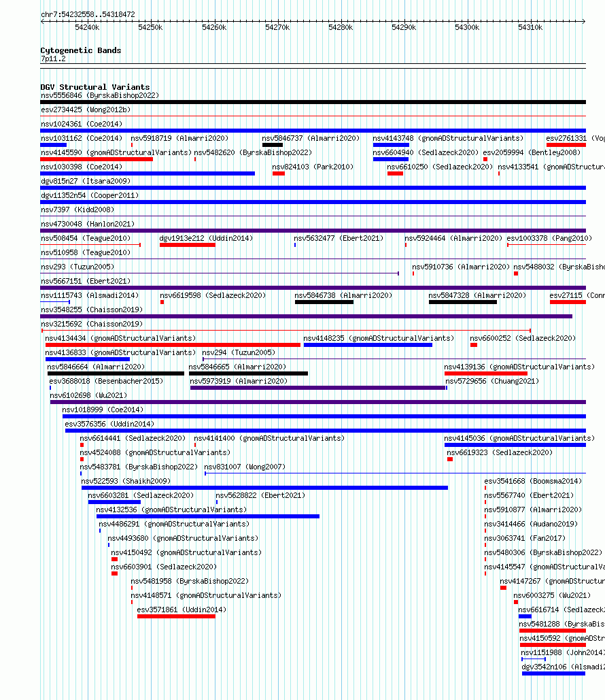605x700 pixels.
Task: Select esv2059994 (Bentley2008) variant
Action: (x=532, y=152)
